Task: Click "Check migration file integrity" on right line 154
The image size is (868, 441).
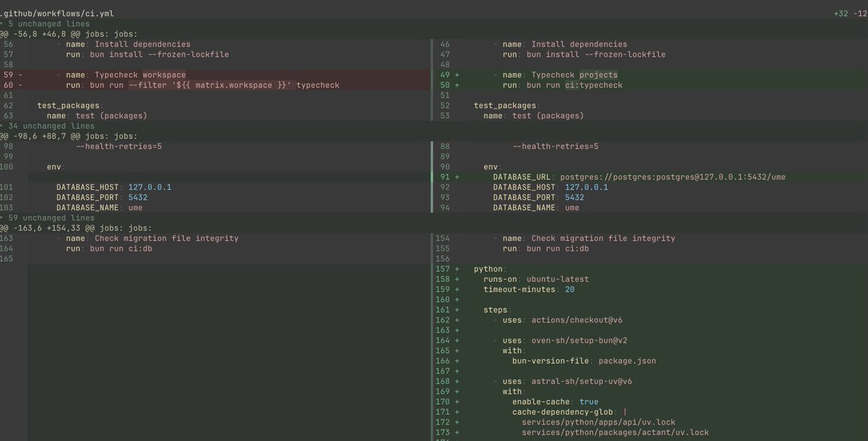Action: (603, 238)
